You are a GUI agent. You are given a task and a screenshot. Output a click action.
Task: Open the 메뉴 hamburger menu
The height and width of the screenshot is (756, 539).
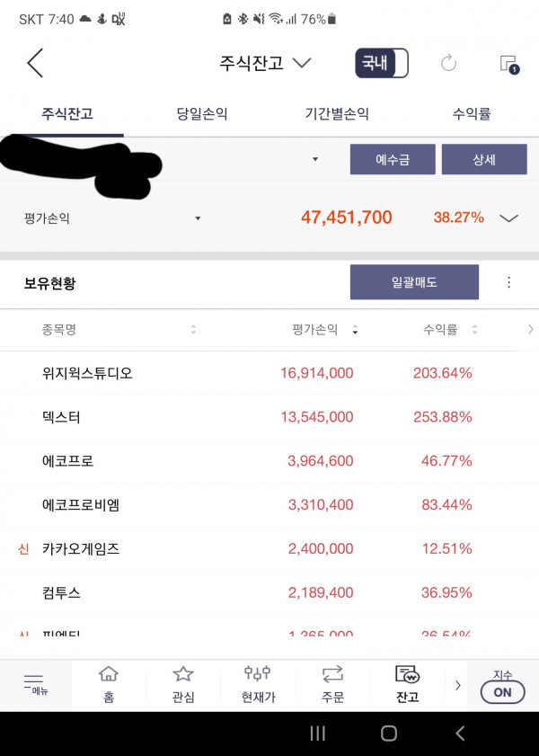point(35,684)
